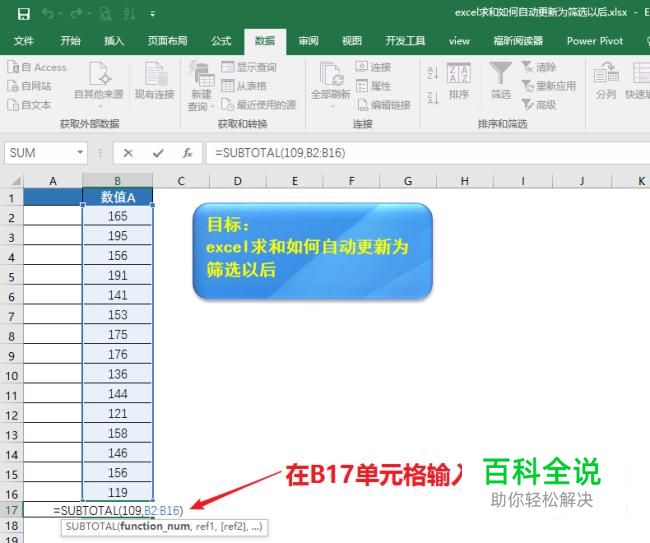
Task: Open the Customize Quick Access Toolbar dropdown
Action: click(153, 14)
